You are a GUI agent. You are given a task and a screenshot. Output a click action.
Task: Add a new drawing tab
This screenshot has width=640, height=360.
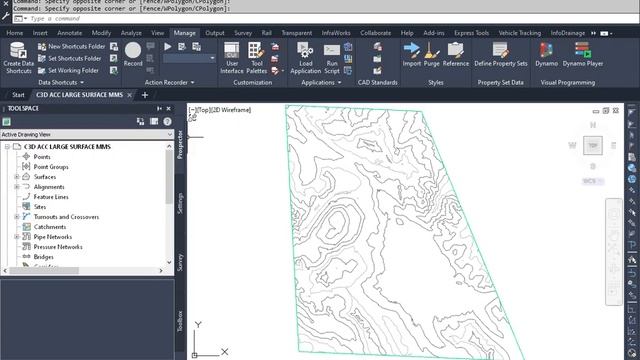click(x=144, y=95)
